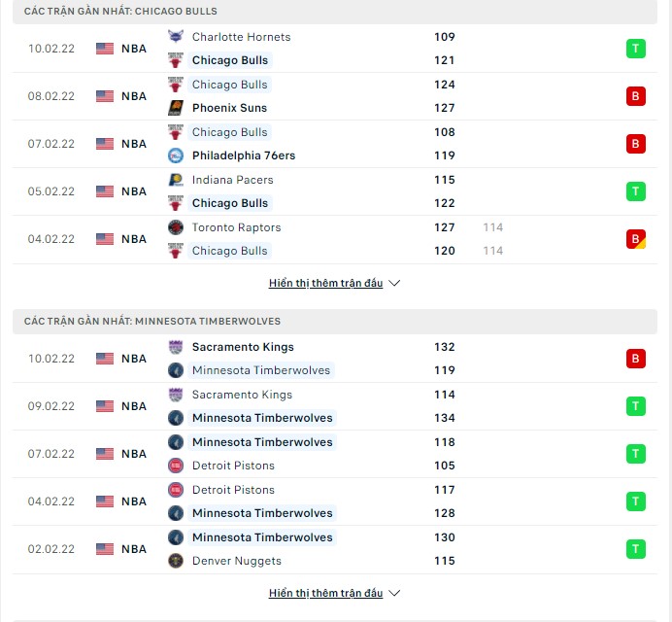Click chevron arrow under Bulls match list
The image size is (672, 622).
[393, 284]
